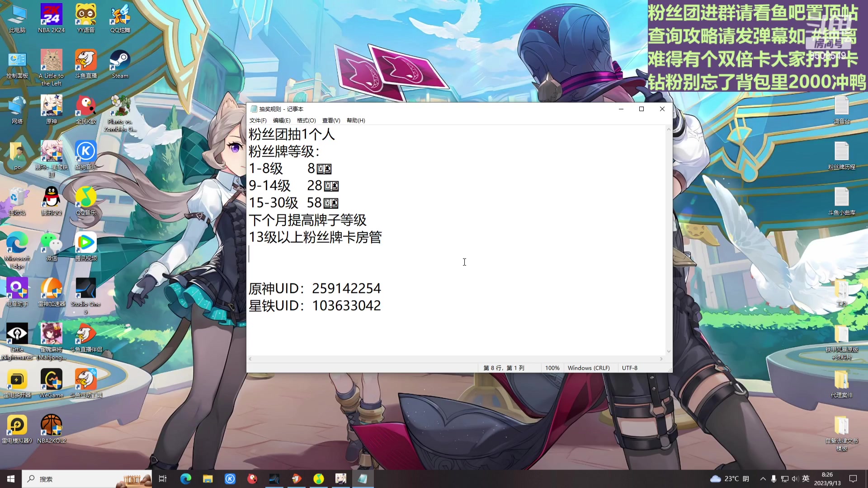Image resolution: width=868 pixels, height=488 pixels.
Task: Toggle the 英 input method indicator
Action: (x=806, y=479)
